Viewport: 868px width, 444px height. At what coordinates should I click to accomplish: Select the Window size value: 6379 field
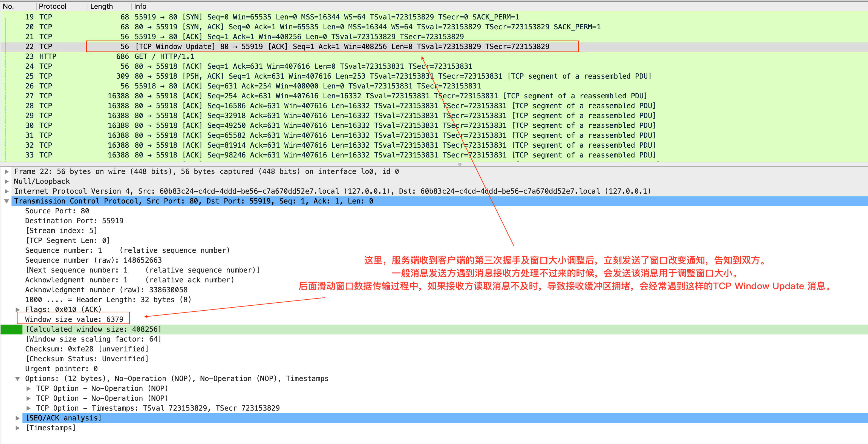[74, 319]
